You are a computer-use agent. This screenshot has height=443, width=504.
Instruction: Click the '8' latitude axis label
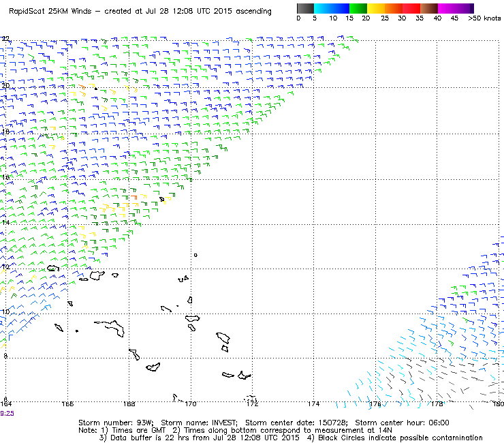click(x=5, y=356)
